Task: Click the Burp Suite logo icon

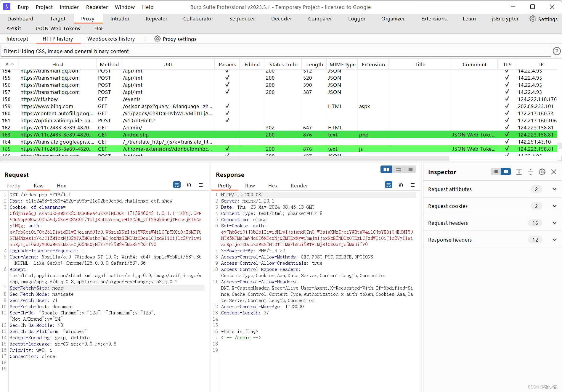Action: click(x=7, y=7)
